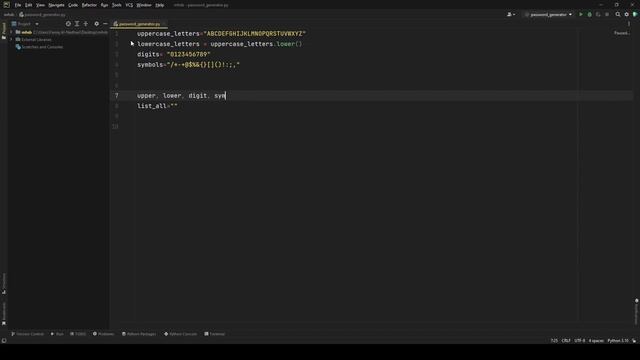This screenshot has height=360, width=640.
Task: Toggle the Structure tool window stripe
Action: point(4,284)
